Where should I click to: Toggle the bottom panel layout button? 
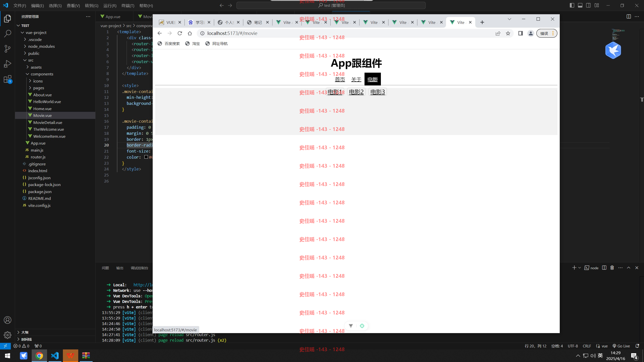tap(580, 5)
